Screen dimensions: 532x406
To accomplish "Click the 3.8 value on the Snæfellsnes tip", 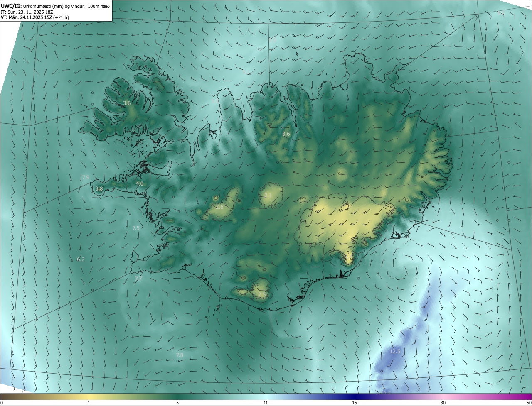I will [99, 189].
